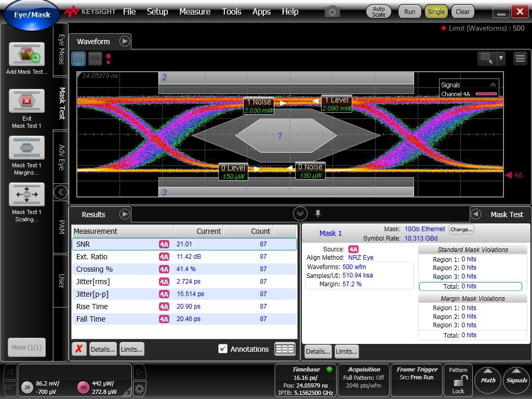This screenshot has width=532, height=399.
Task: Click the Exit Mask Test 1 icon
Action: (x=26, y=101)
